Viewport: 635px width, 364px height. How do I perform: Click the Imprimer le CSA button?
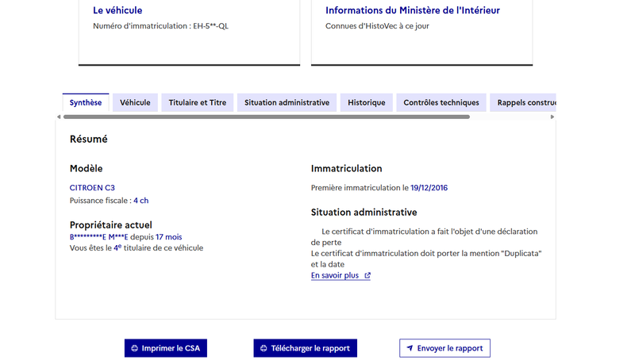tap(166, 348)
